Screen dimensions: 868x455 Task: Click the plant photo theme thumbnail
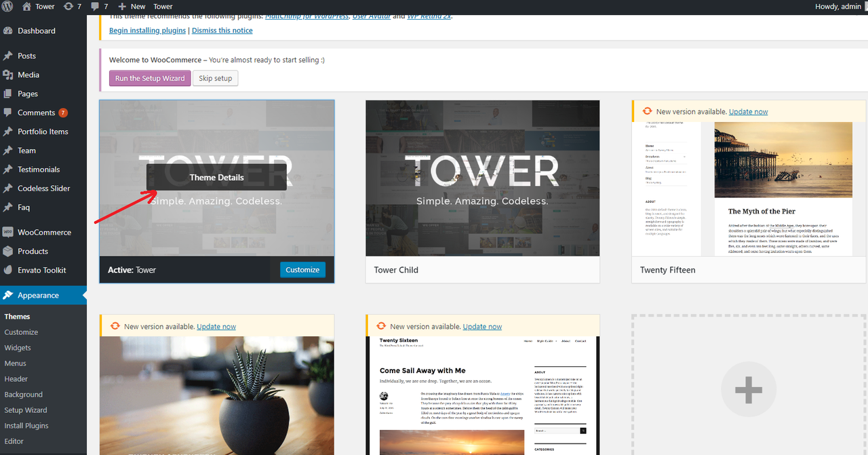(217, 395)
